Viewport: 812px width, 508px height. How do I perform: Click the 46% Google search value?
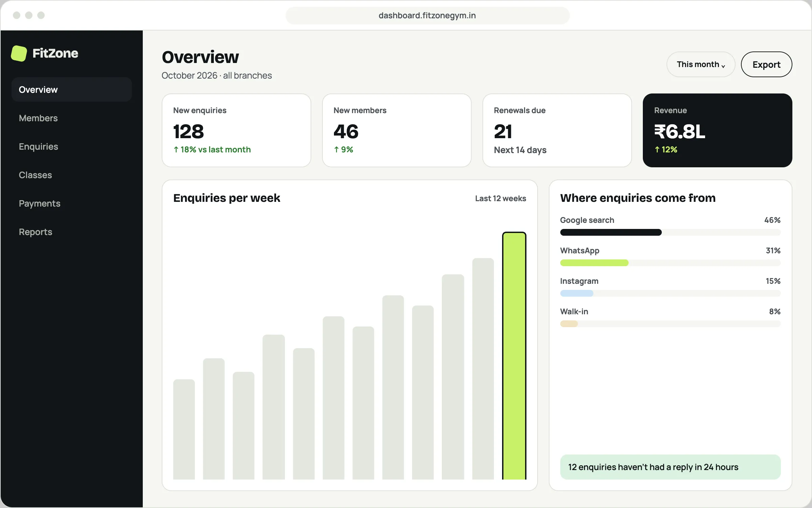[772, 220]
